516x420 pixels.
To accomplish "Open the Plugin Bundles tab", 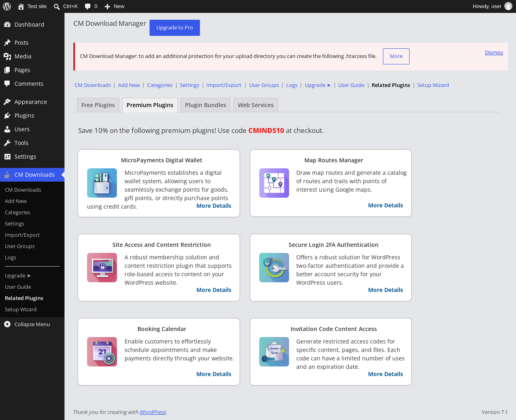I will tap(206, 105).
